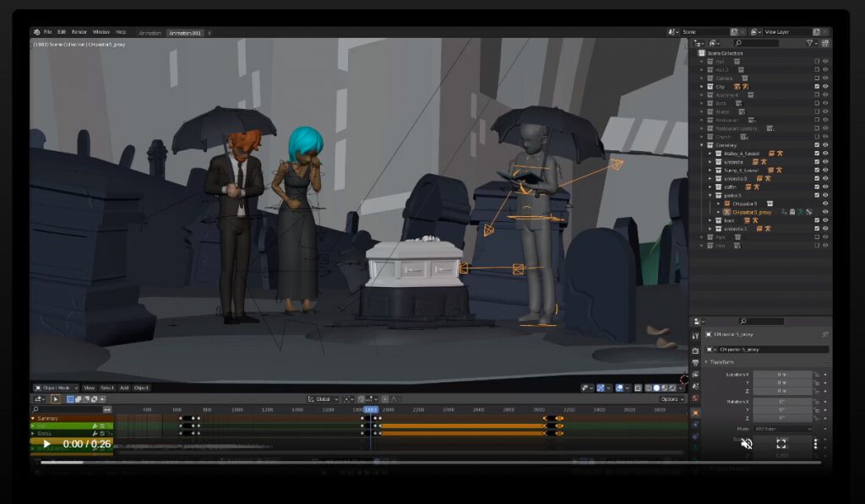The height and width of the screenshot is (504, 865).
Task: Click the Options button in timeline header
Action: (671, 398)
